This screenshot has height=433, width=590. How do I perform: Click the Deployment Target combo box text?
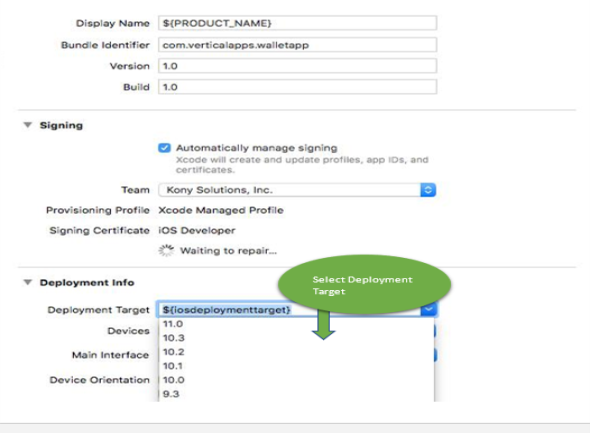227,310
